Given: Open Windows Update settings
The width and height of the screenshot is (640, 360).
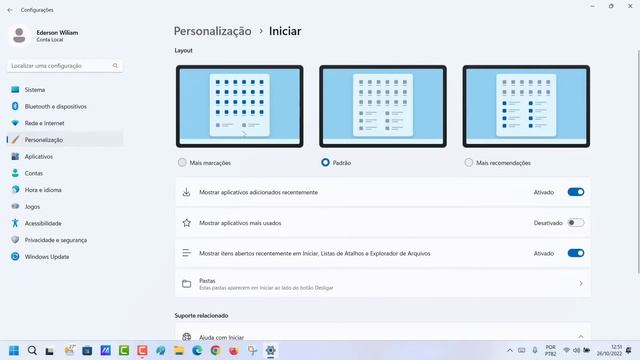Looking at the screenshot, I should coord(64,257).
